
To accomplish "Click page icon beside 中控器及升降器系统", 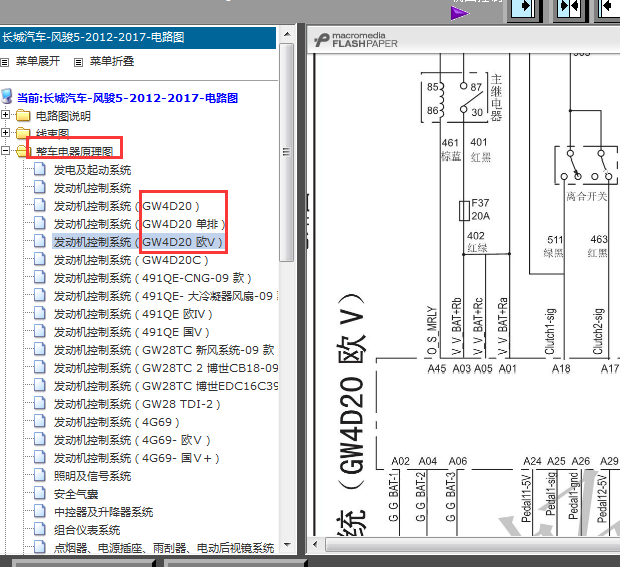I will 40,510.
